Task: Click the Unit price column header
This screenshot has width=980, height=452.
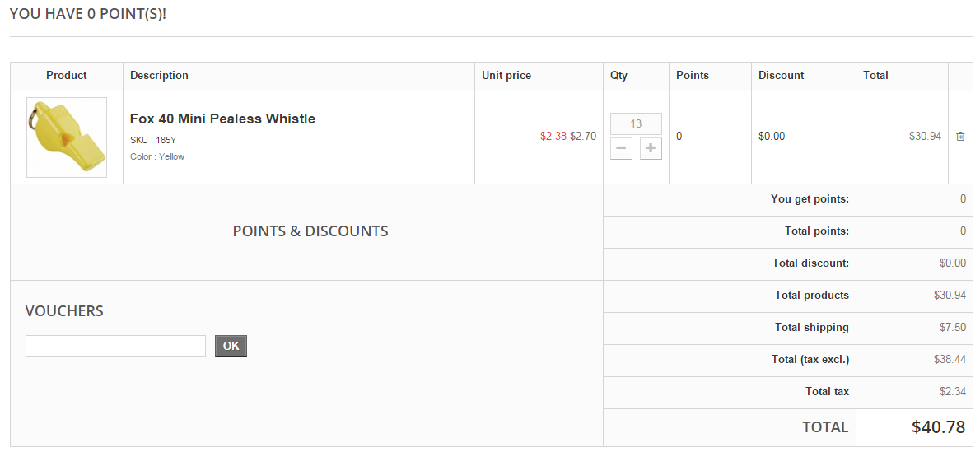Action: (x=506, y=76)
